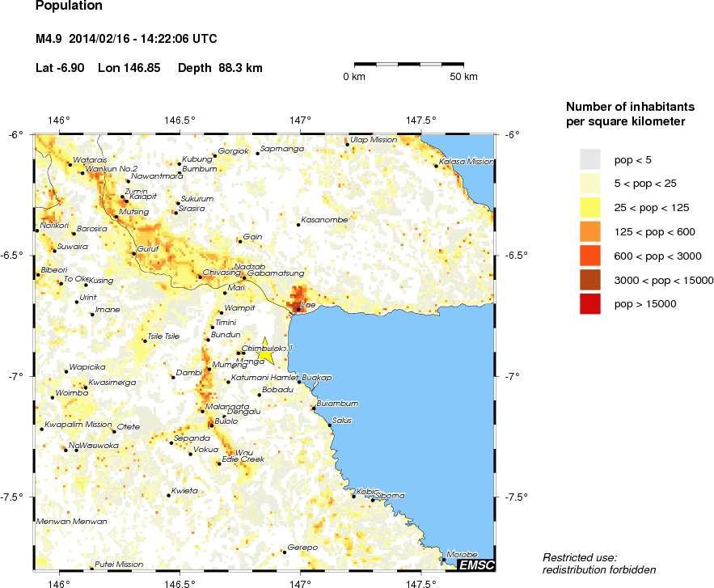Click the yellow star epicenter marker
Screen dimensions: 714x588
tap(265, 352)
